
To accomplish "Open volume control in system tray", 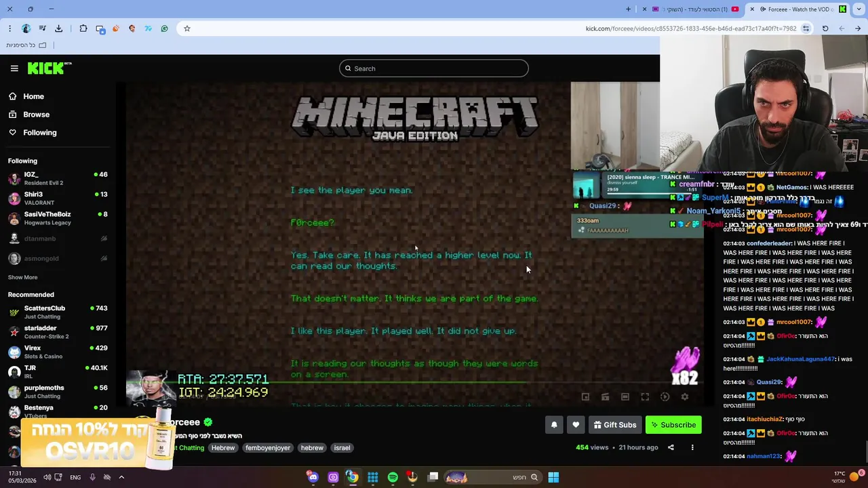I will tap(47, 477).
